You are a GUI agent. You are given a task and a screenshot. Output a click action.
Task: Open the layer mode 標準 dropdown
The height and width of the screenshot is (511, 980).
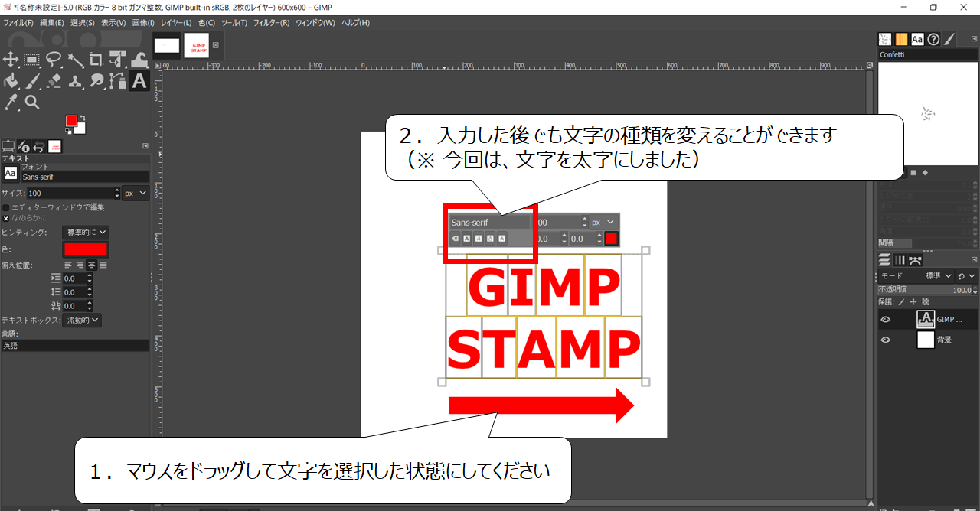(x=916, y=276)
